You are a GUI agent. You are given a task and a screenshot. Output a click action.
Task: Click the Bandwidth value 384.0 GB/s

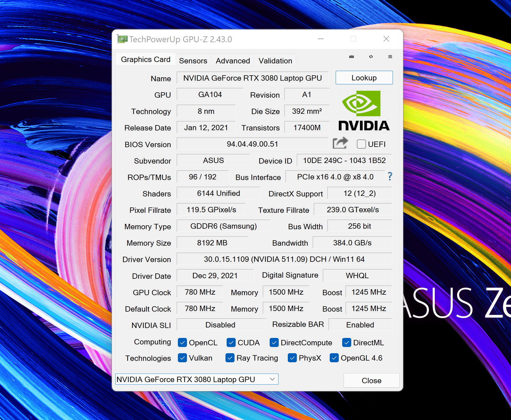tap(352, 243)
